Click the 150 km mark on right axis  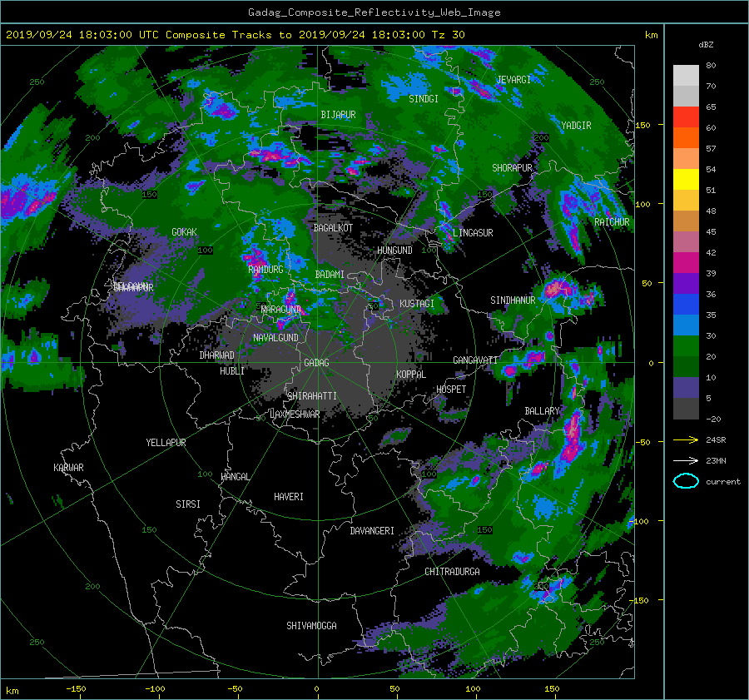(x=643, y=125)
